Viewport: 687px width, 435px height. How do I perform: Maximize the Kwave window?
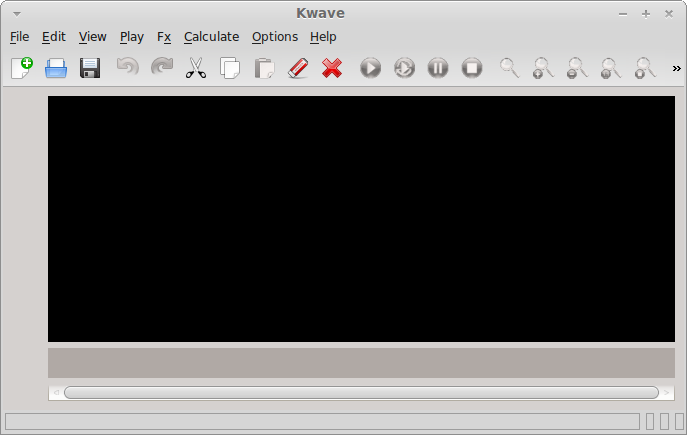pos(646,14)
